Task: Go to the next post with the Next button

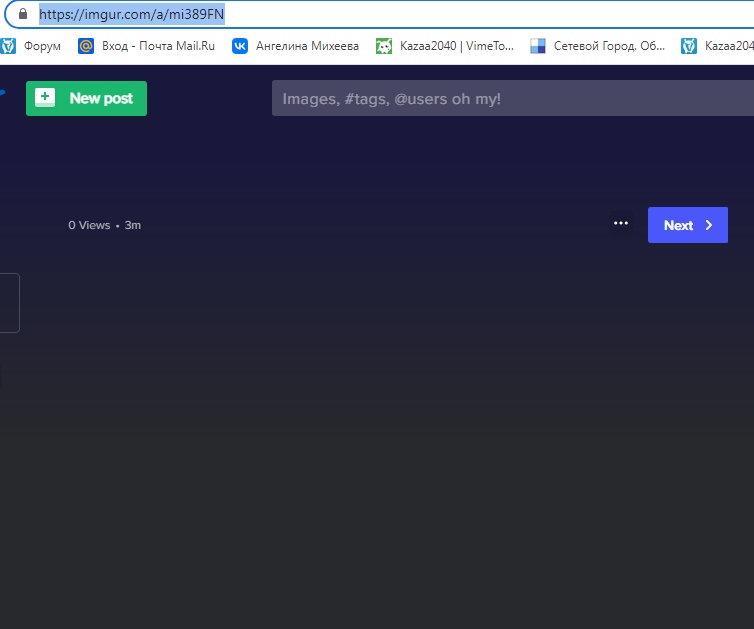Action: 686,225
